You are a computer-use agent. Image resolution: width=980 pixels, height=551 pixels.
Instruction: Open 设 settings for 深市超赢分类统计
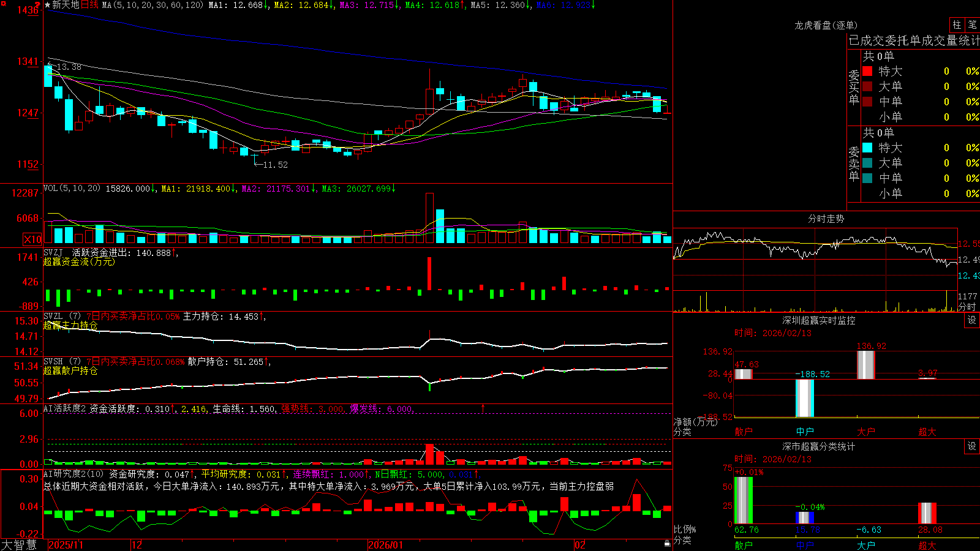point(972,446)
